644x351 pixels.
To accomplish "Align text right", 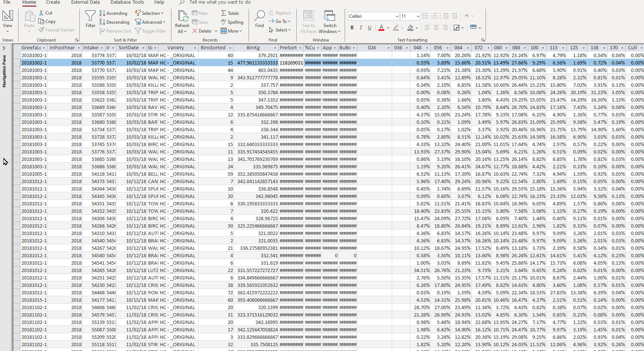I will point(445,28).
